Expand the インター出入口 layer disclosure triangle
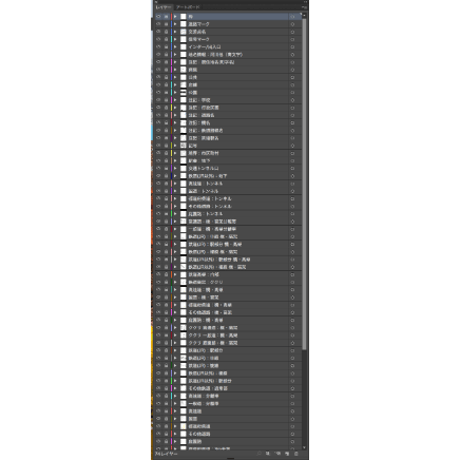Viewport: 460px width, 460px height. [175, 47]
